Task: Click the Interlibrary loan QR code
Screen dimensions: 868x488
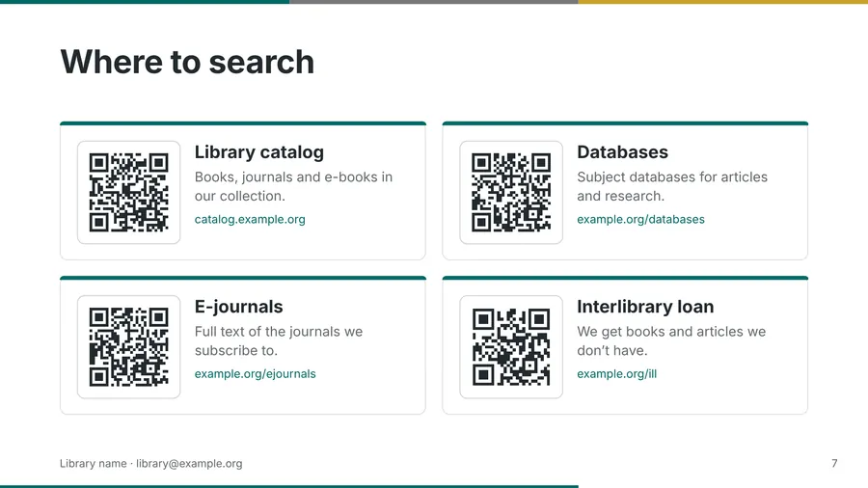Action: 511,346
